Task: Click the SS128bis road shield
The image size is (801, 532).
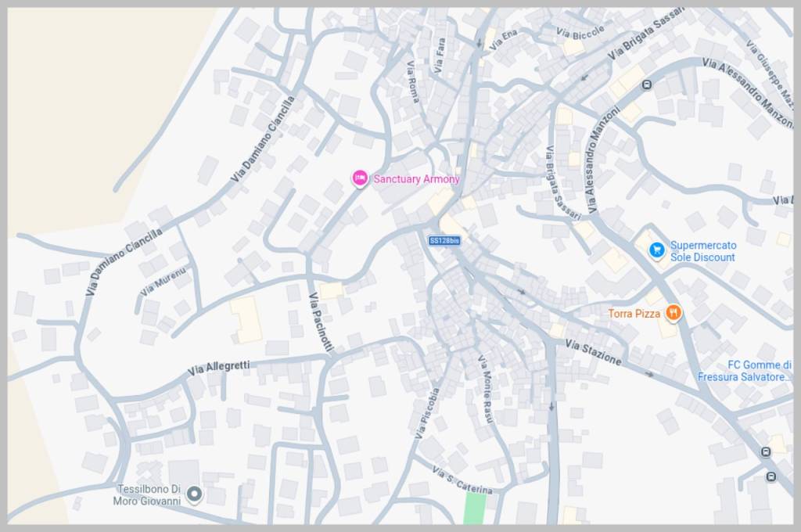Action: pos(444,241)
